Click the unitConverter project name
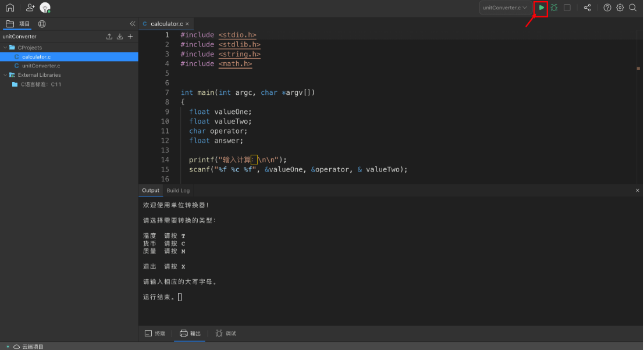Screen dimensions: 644x350 tap(19, 37)
